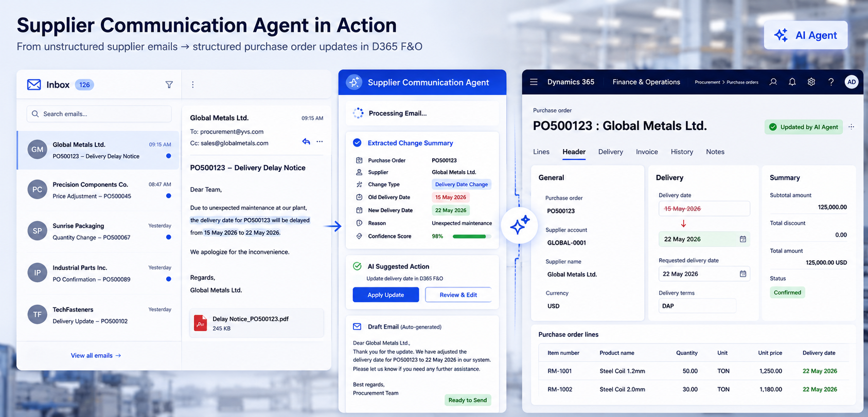
Task: Click the Processing Email spinner icon
Action: [358, 113]
